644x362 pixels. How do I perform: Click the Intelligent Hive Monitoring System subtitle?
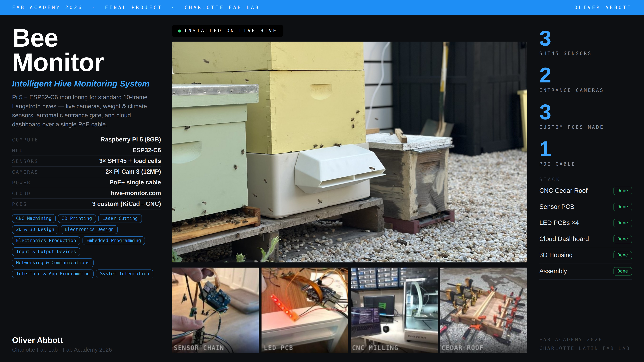[x=81, y=84]
